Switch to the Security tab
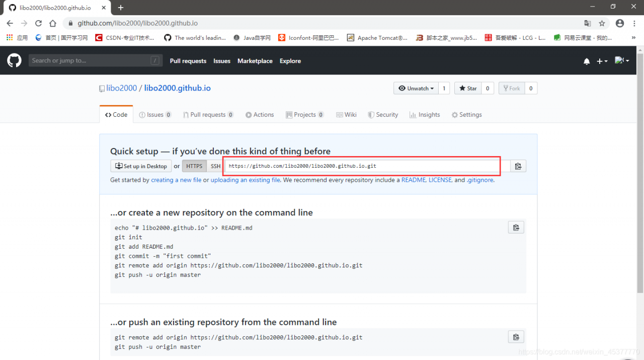The image size is (644, 360). 383,115
